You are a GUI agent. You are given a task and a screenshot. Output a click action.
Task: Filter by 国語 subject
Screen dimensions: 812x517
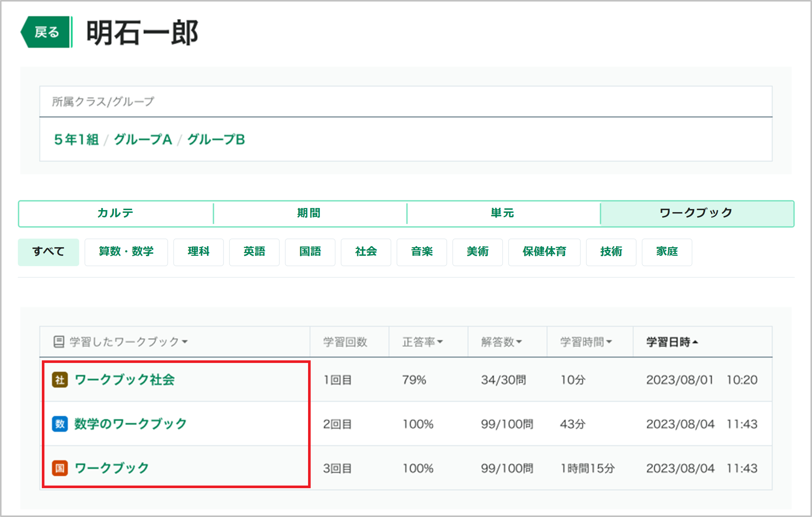[310, 252]
